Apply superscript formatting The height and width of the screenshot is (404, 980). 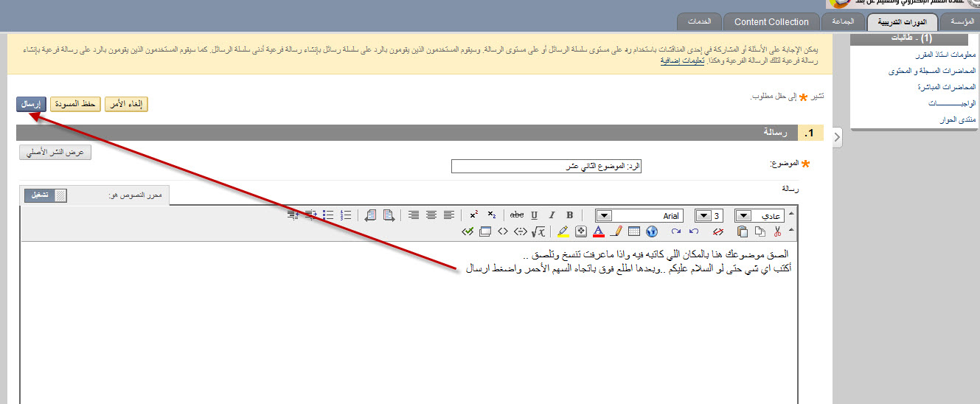(474, 215)
